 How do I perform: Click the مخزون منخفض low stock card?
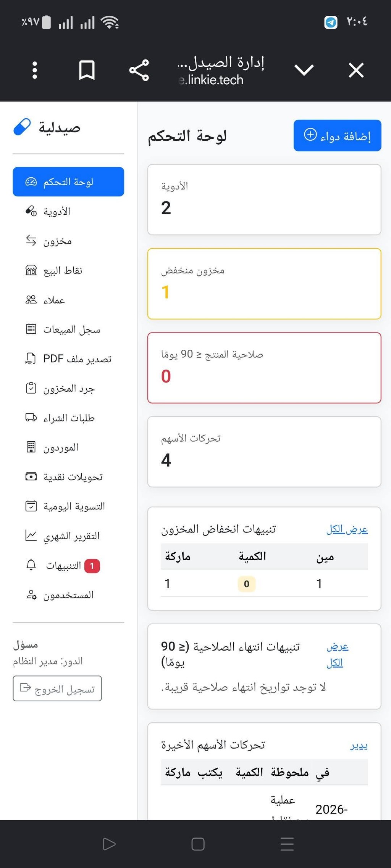tap(264, 284)
